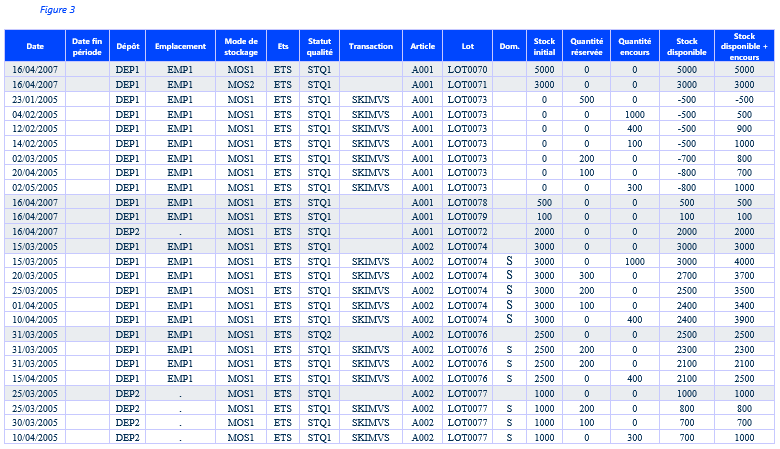780x449 pixels.
Task: Select the Statut qualité column header
Action: point(319,46)
